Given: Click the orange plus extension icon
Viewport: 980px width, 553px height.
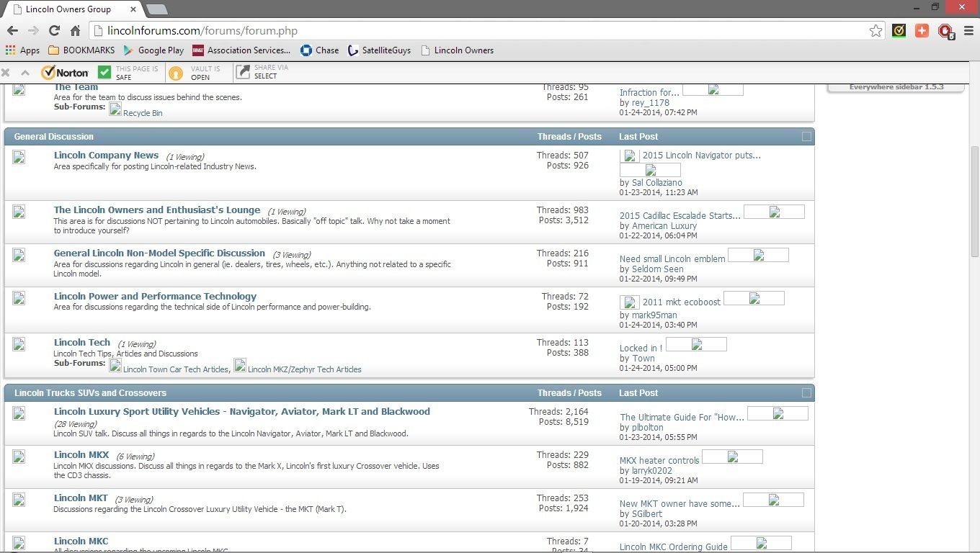Looking at the screenshot, I should pyautogui.click(x=922, y=30).
